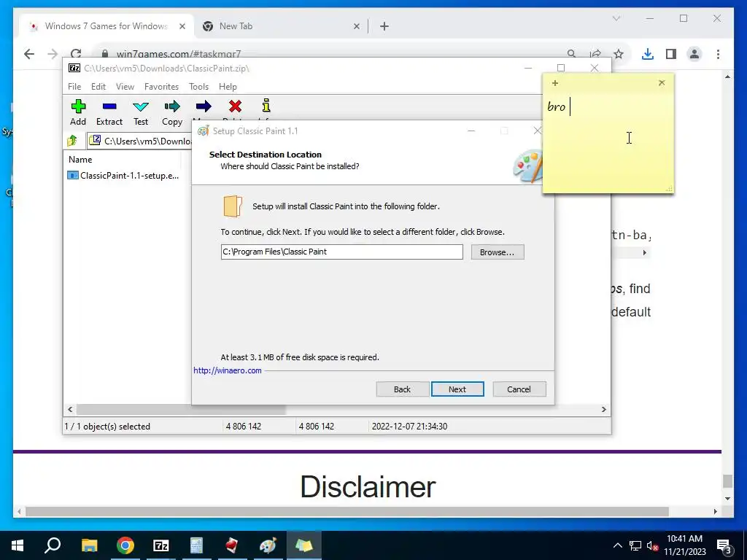This screenshot has width=747, height=560.
Task: Open the winaero.com link
Action: [228, 370]
